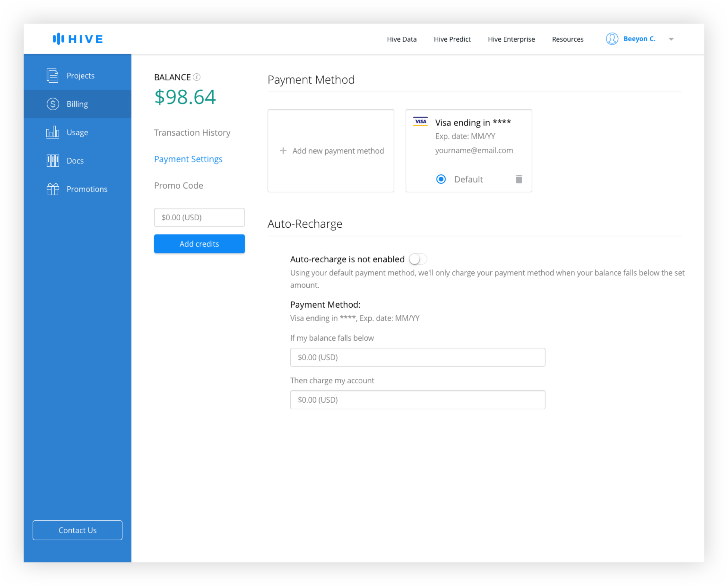Click the Balance info icon
The image size is (728, 586).
coord(197,77)
